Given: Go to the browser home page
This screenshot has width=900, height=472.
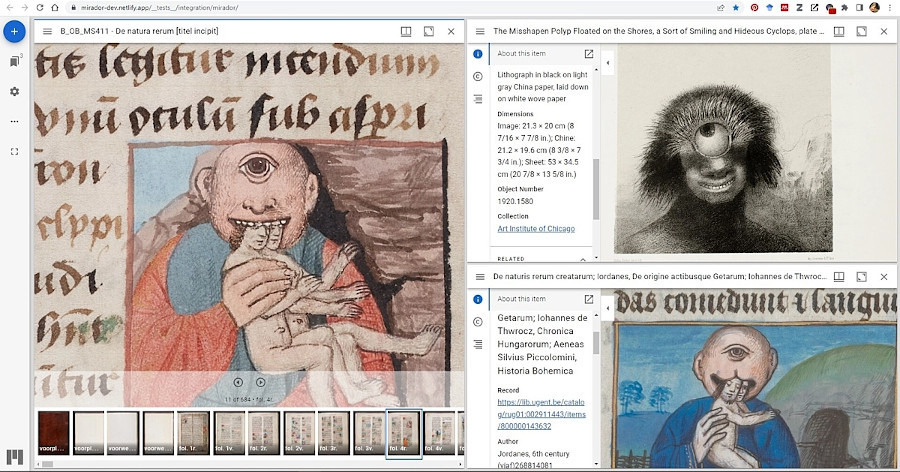Looking at the screenshot, I should 55,7.
